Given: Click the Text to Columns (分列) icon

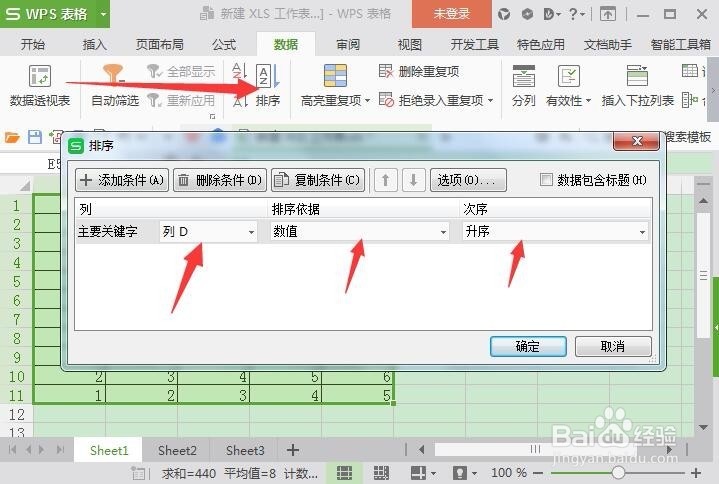Looking at the screenshot, I should [524, 76].
